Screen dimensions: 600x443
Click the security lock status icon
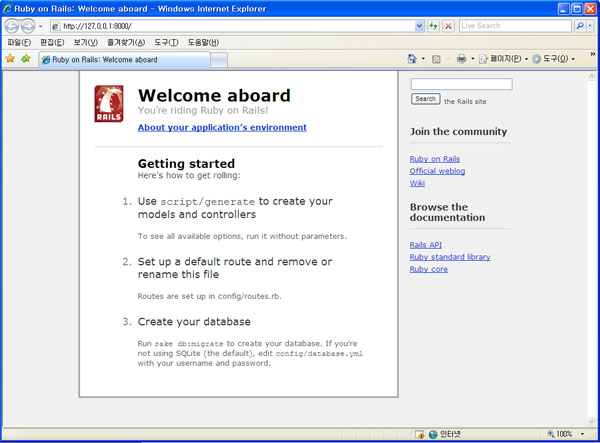point(420,434)
